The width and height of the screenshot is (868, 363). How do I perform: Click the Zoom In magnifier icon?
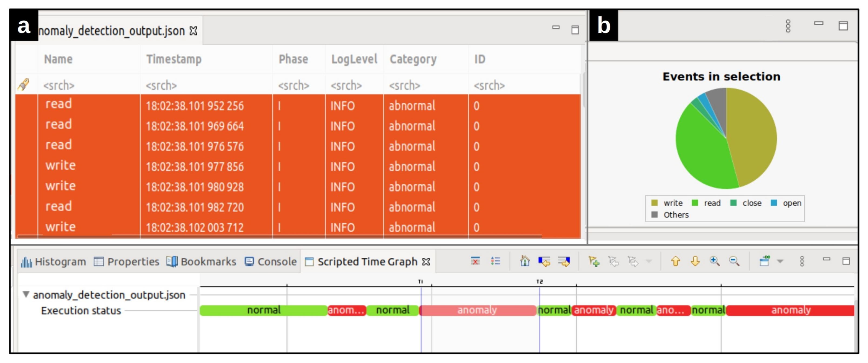click(714, 261)
